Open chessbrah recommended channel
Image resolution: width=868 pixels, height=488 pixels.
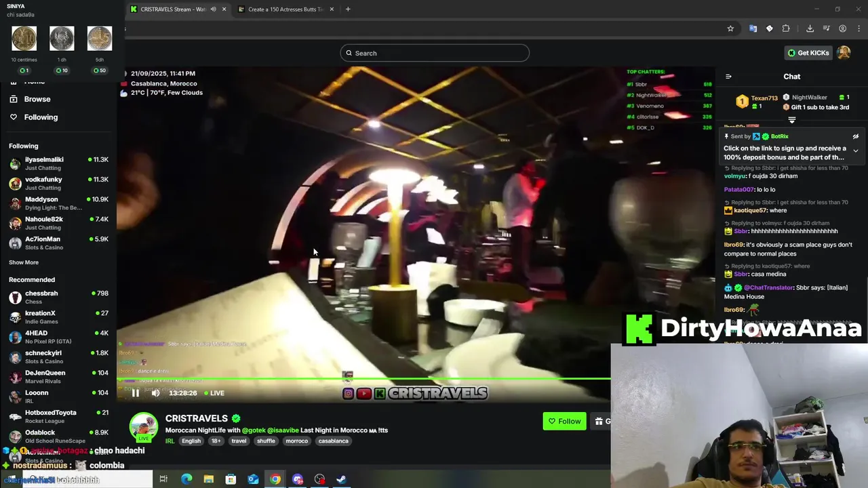58,297
